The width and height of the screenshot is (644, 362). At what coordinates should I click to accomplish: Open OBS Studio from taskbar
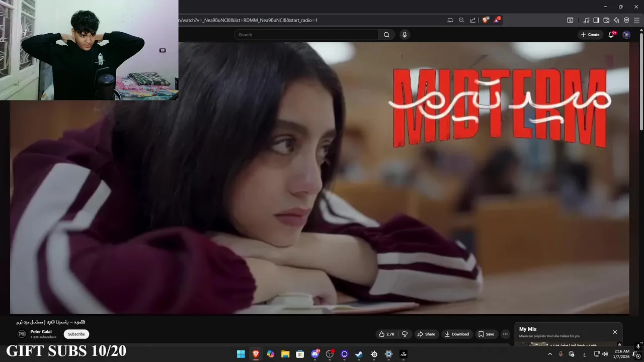(330, 354)
